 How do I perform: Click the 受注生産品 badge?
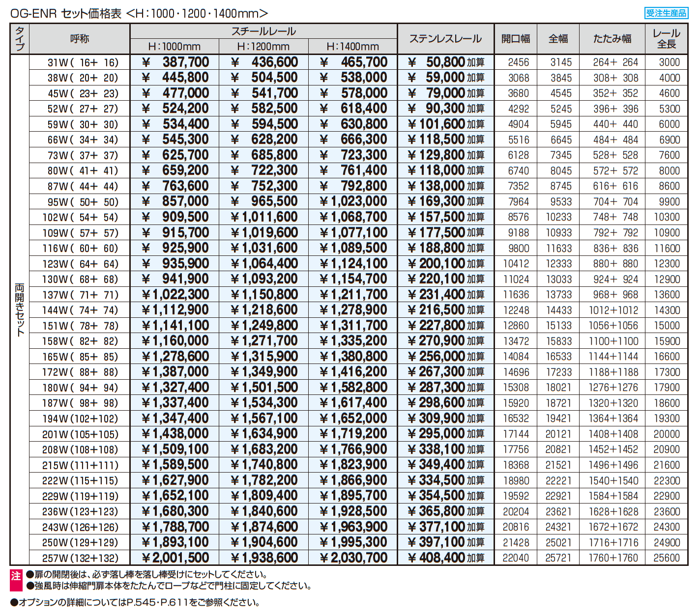(666, 13)
